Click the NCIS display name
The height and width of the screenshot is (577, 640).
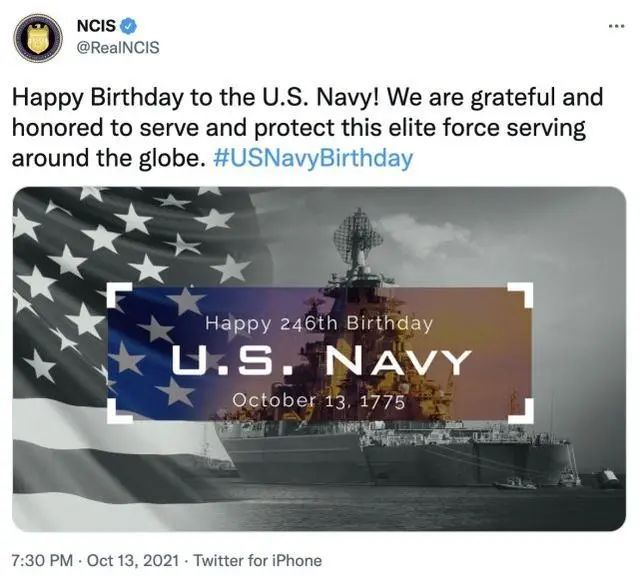pos(96,25)
